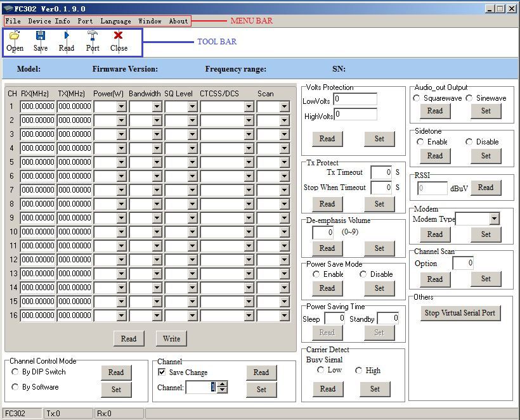Click the Standby time input field
The width and height of the screenshot is (520, 420).
387,318
